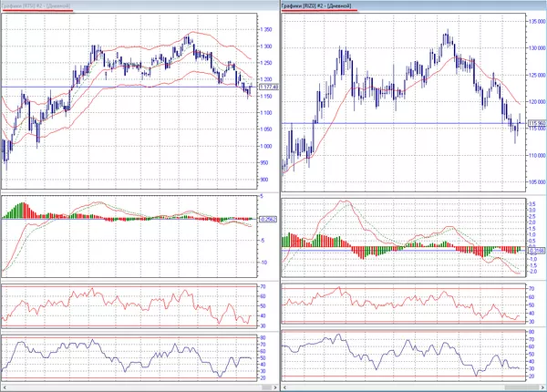Viewport: 547px width, 392px height.
Task: Click the scrollbar thumb of RTSI chart
Action: click(x=266, y=387)
